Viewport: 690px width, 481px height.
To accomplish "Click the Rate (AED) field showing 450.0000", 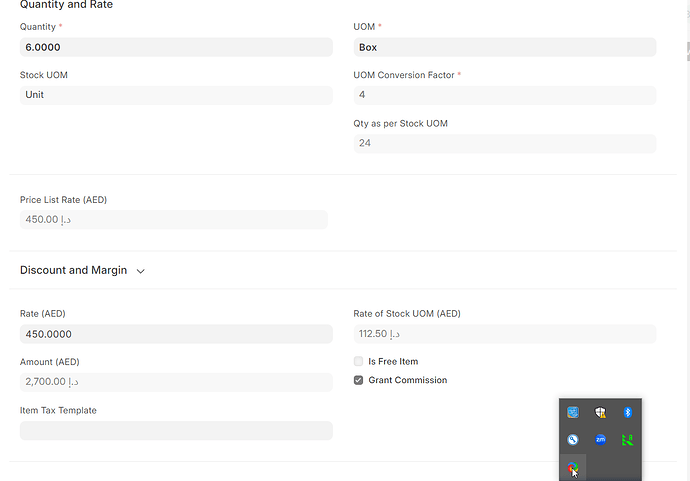I will (176, 334).
